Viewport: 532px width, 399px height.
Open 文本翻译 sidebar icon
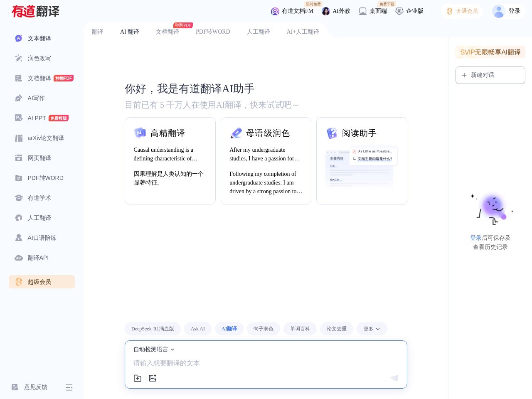(19, 38)
